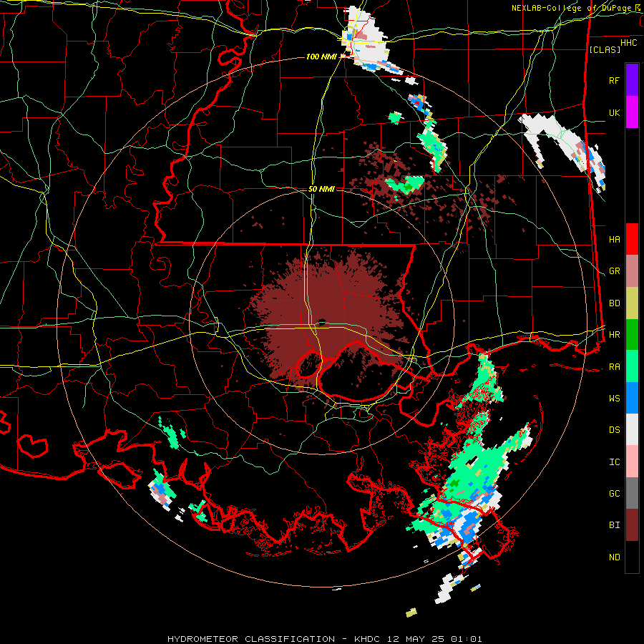Click the purple RF legend color swatch
The image size is (644, 644).
click(x=632, y=80)
